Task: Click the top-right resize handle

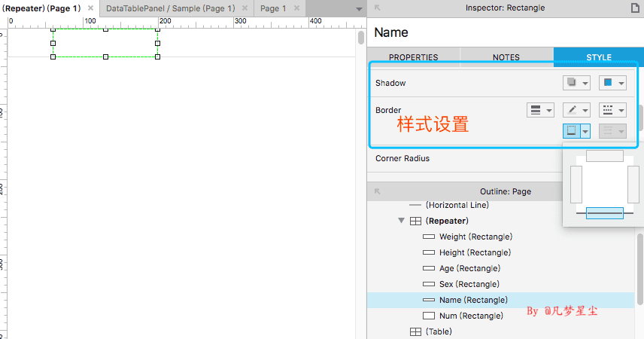Action: 158,29
